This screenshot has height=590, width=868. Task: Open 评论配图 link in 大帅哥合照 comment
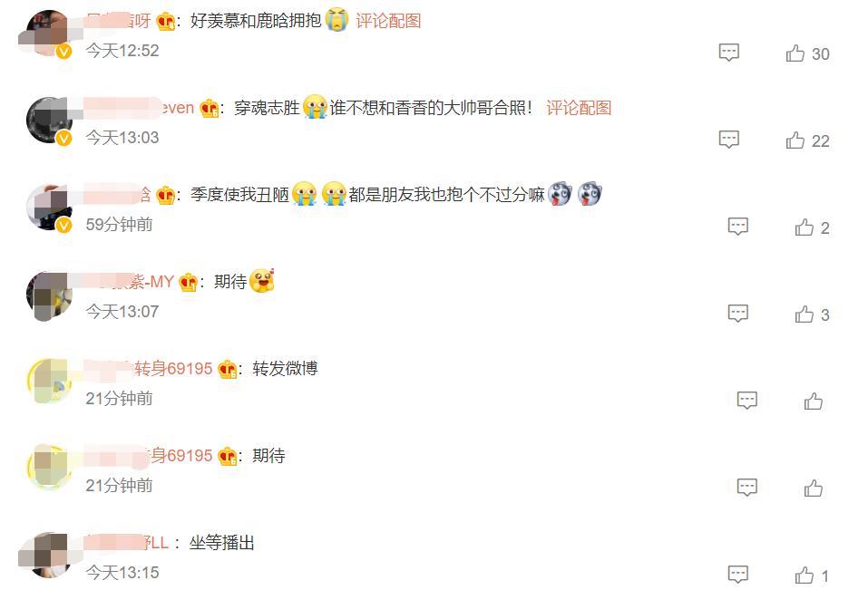(x=579, y=108)
